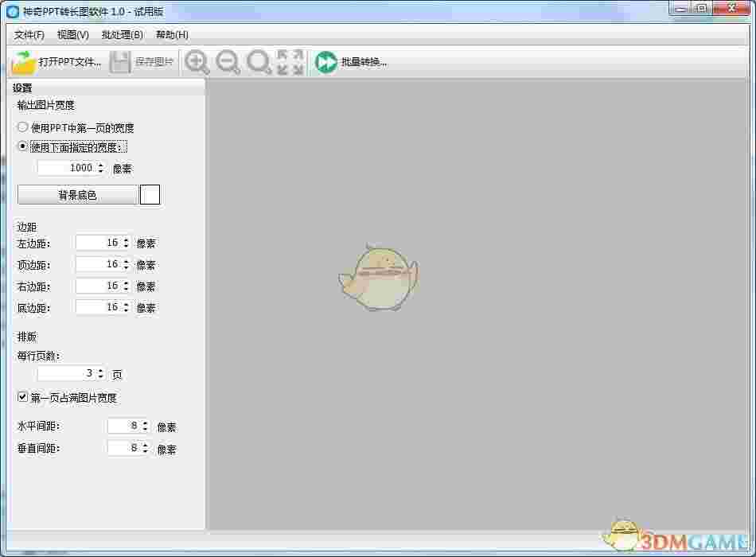
Task: Select the zoom-in magnifier icon
Action: tap(197, 62)
